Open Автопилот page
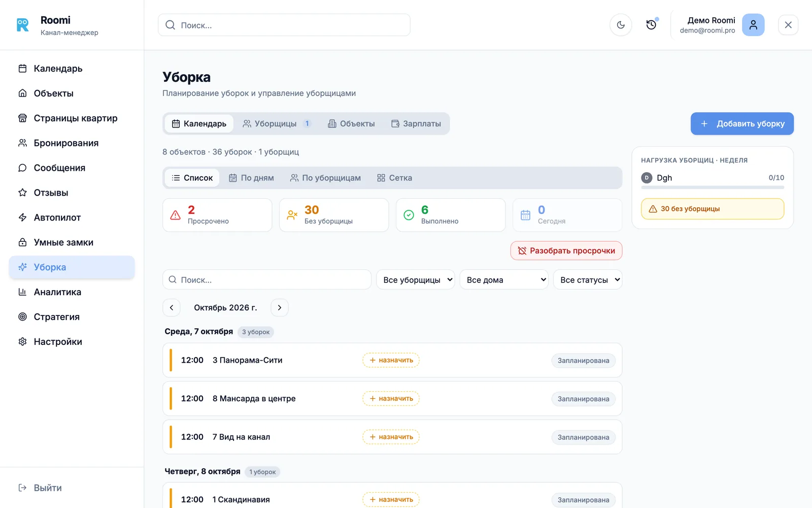 (72, 217)
